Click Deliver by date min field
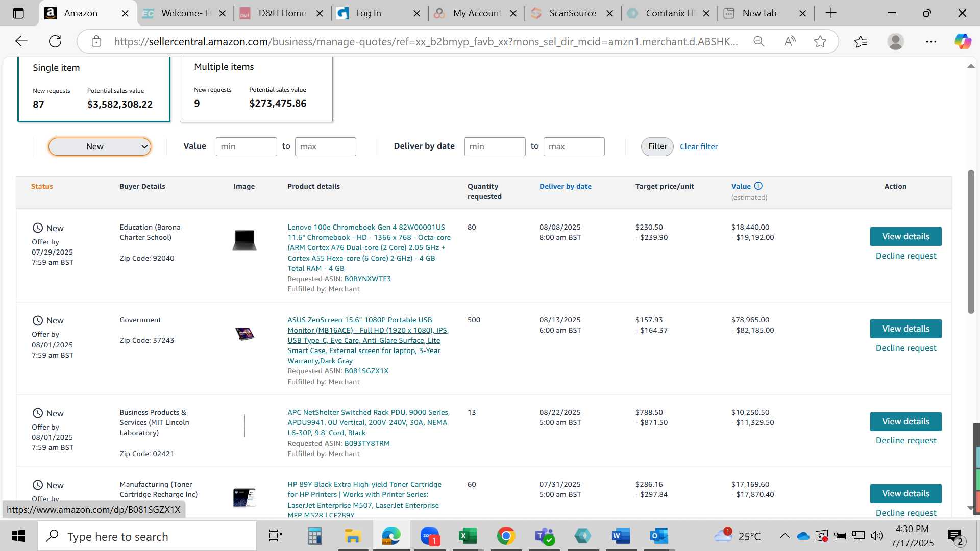The image size is (980, 551). pos(495,147)
